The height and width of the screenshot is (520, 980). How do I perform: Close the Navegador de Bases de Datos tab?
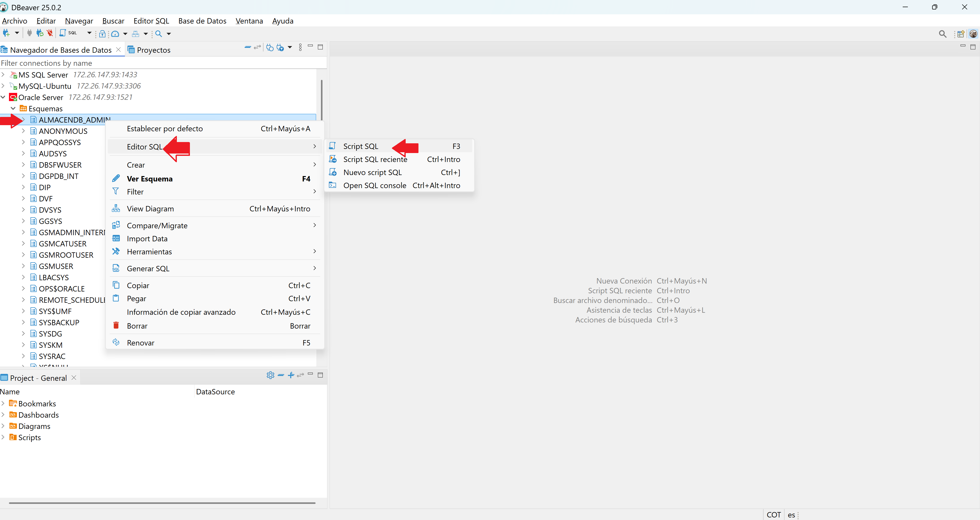point(118,50)
